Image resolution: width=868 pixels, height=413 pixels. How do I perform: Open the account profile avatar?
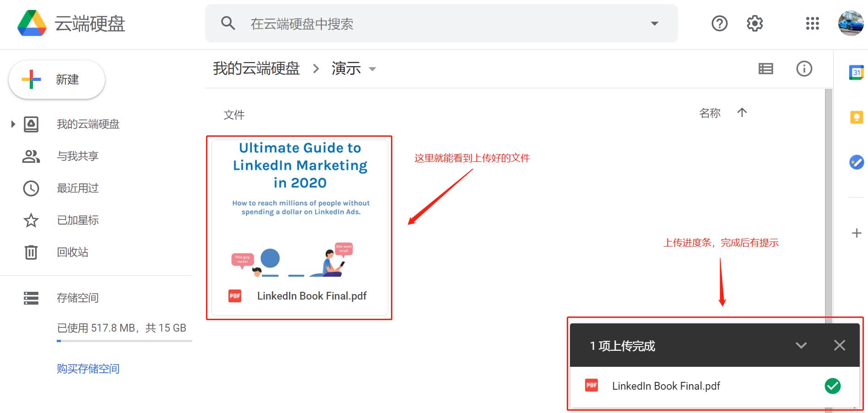[x=851, y=23]
